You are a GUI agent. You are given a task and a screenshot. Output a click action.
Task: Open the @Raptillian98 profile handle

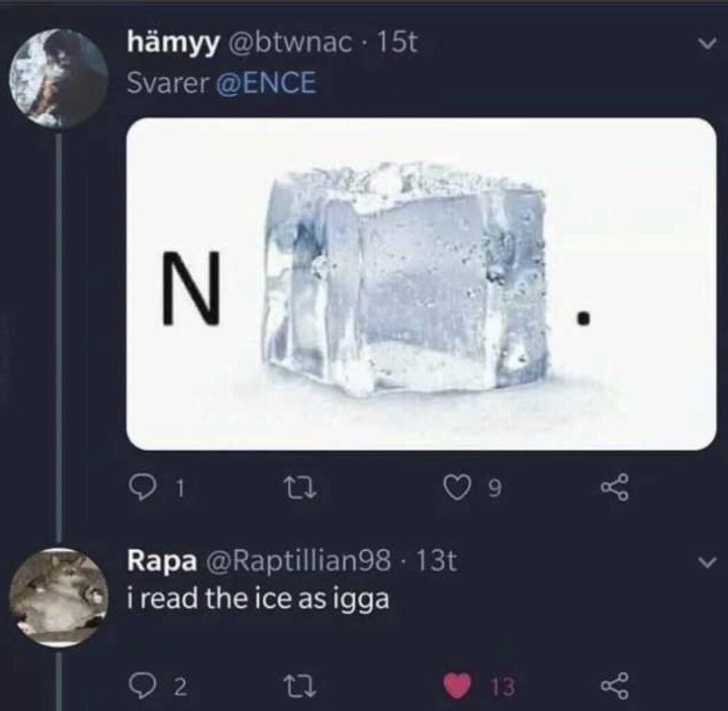pos(304,562)
